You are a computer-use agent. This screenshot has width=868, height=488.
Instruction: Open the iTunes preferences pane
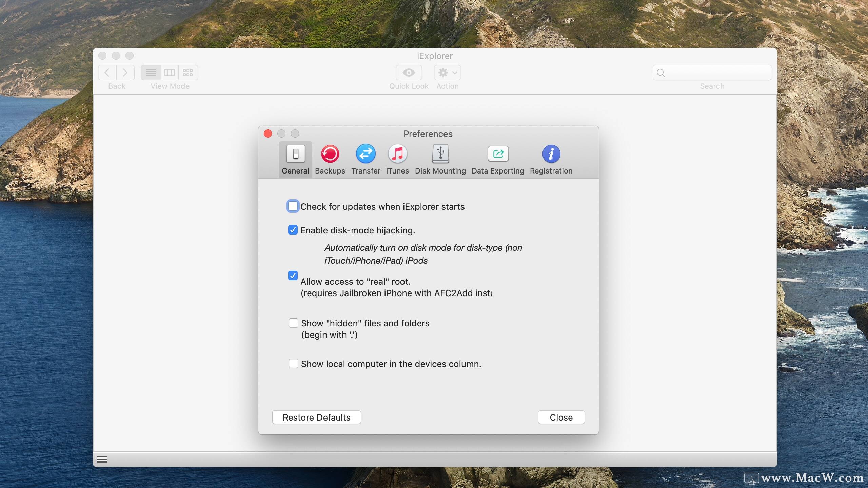coord(397,159)
